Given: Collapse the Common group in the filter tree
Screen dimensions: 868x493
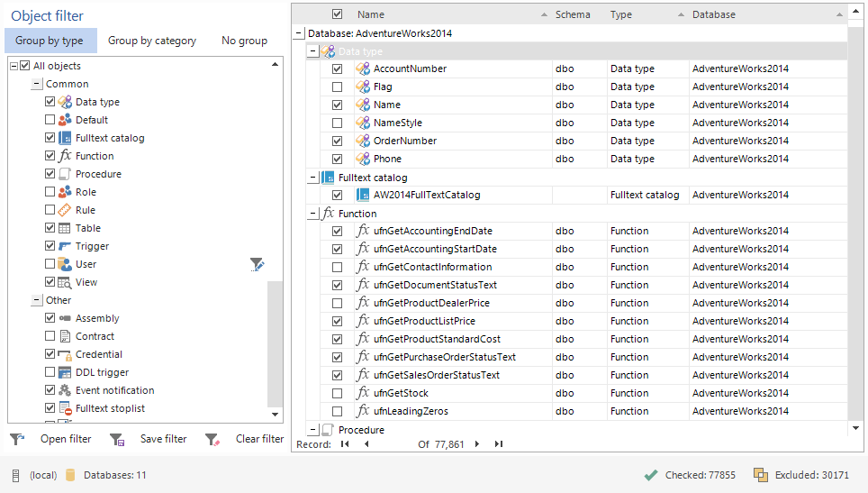Looking at the screenshot, I should click(37, 84).
